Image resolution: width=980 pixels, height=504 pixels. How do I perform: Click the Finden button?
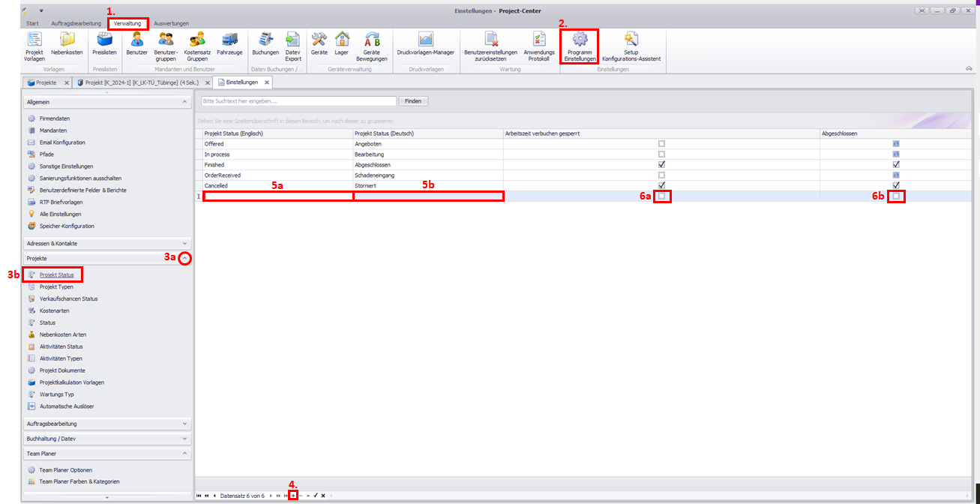click(x=413, y=101)
